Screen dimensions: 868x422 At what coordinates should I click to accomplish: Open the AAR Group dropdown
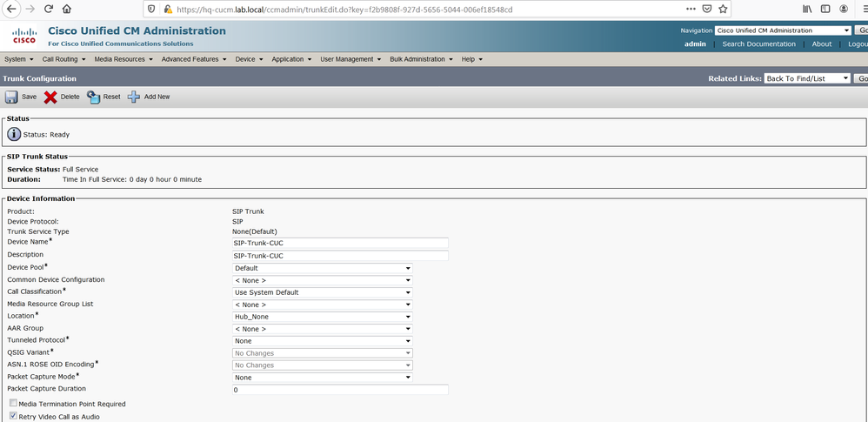[322, 329]
